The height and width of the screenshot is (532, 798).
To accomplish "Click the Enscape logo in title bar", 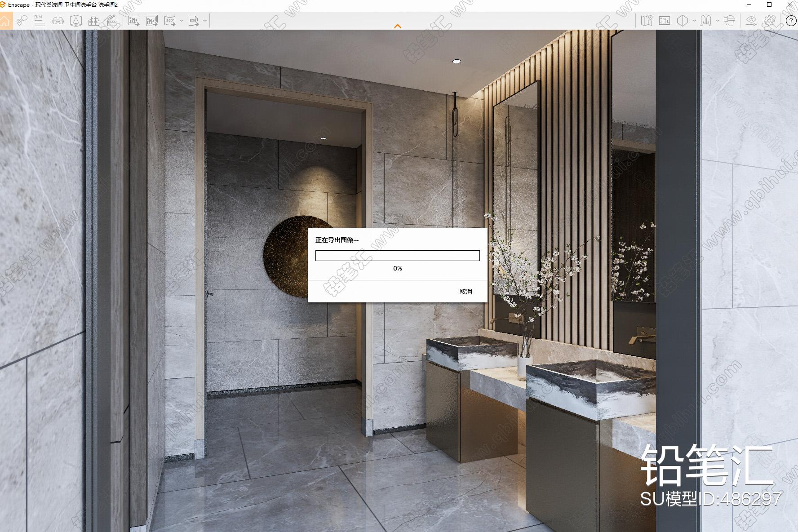I will (x=3, y=4).
